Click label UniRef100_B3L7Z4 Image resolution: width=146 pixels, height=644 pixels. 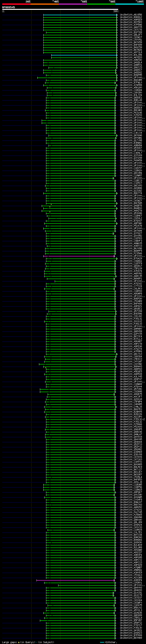point(131,95)
